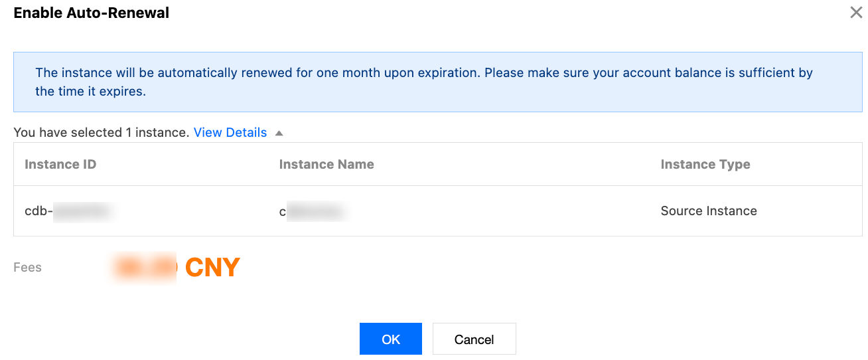The width and height of the screenshot is (868, 360).
Task: Click the blurred orange fee amount
Action: click(x=145, y=267)
